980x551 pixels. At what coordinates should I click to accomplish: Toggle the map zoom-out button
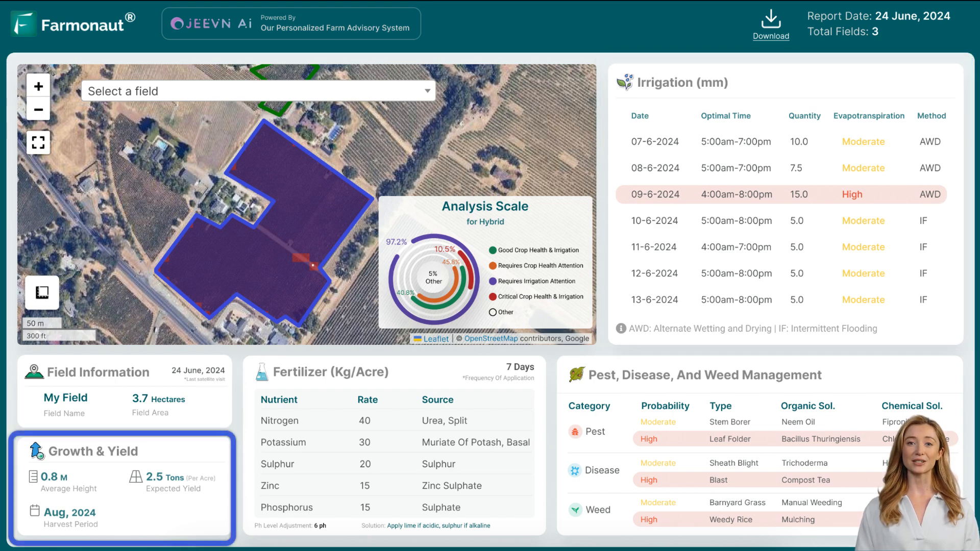pos(38,109)
